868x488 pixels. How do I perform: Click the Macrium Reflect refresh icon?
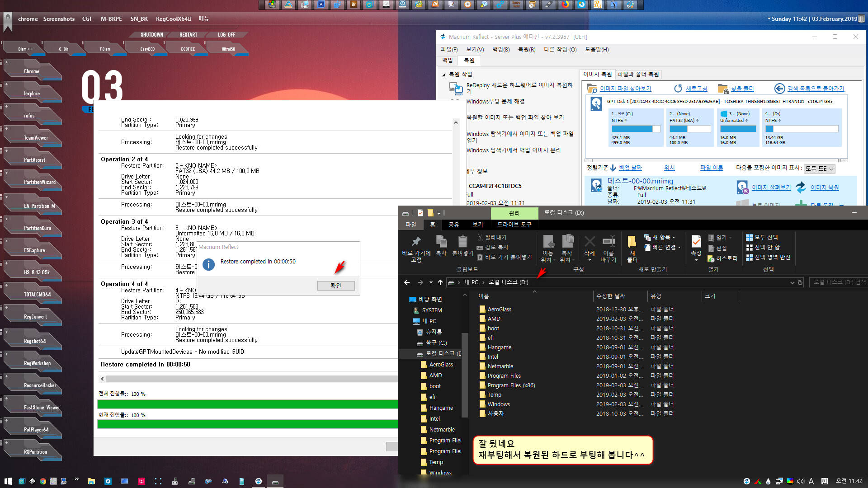(678, 89)
